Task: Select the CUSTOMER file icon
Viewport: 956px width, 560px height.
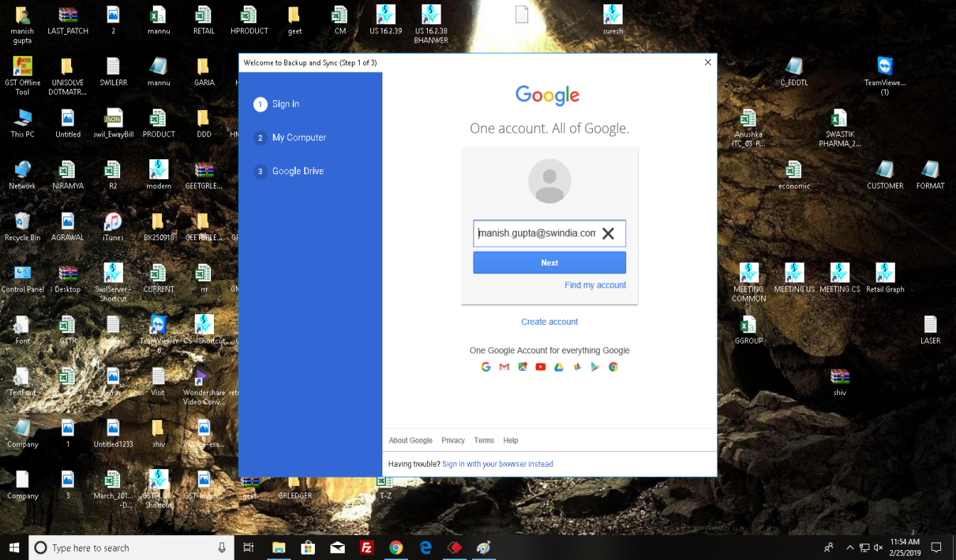Action: click(885, 175)
